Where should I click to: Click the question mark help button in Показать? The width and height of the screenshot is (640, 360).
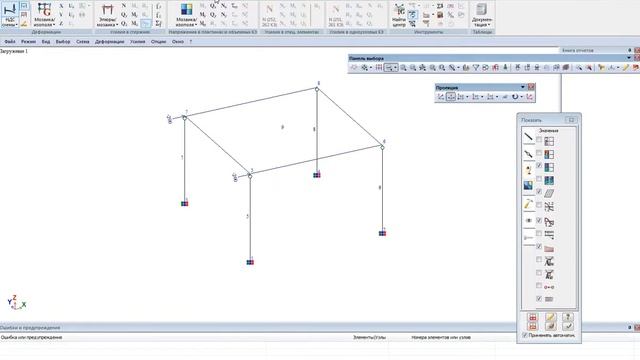click(x=567, y=317)
